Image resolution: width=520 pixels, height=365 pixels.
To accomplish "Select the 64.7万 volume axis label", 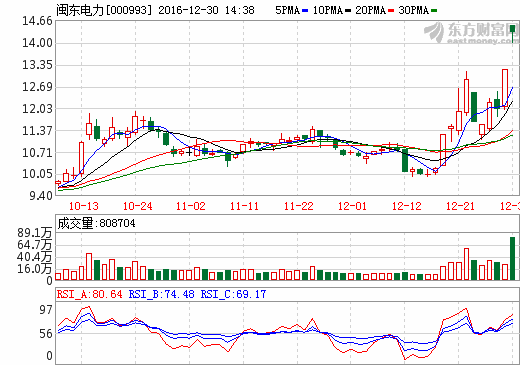I will 35,245.
